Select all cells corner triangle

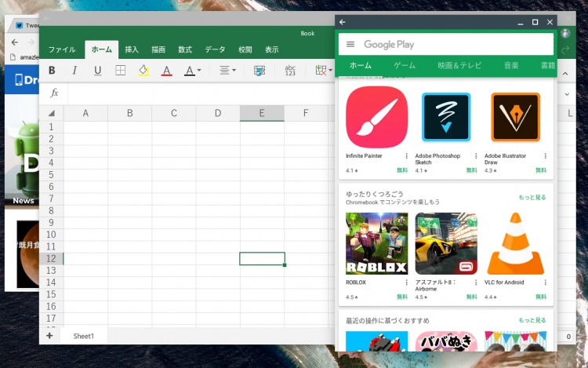coord(52,113)
